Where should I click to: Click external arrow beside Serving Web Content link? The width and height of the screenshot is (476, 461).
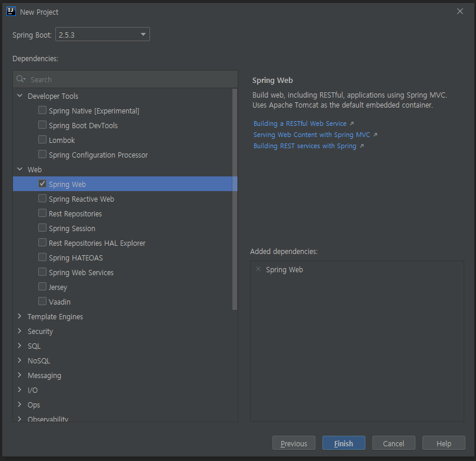point(375,135)
